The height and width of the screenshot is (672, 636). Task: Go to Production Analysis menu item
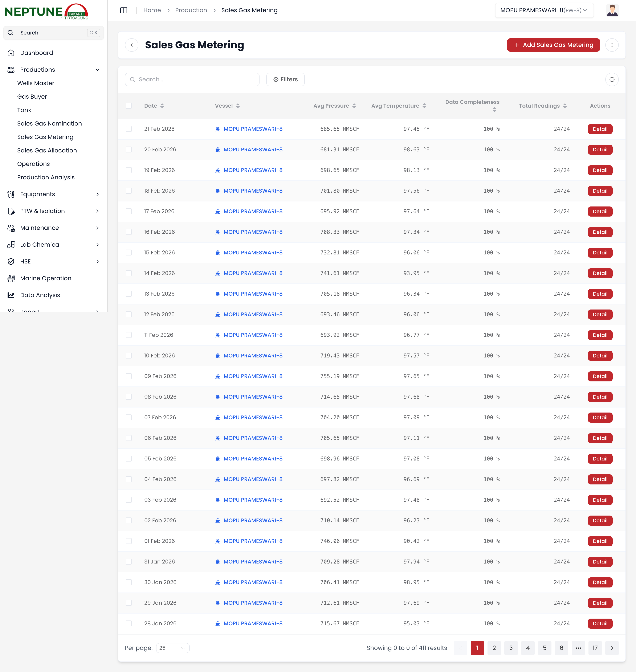(x=46, y=177)
